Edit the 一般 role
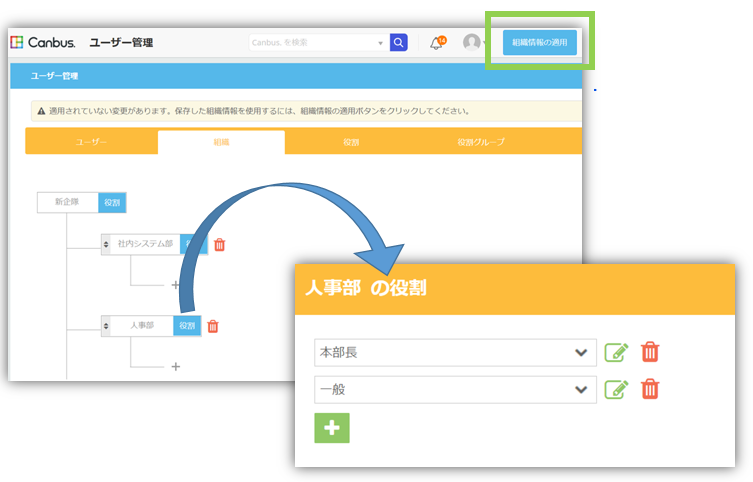This screenshot has height=482, width=753. (x=616, y=389)
